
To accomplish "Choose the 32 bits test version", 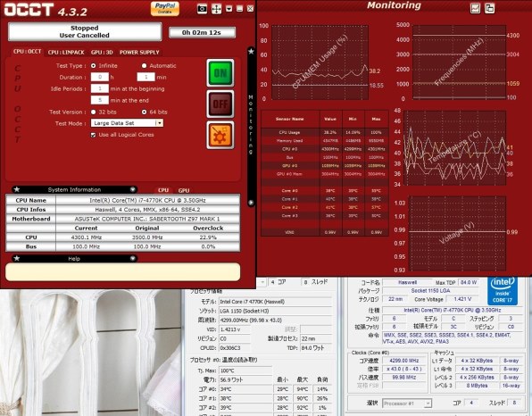I will pyautogui.click(x=94, y=112).
